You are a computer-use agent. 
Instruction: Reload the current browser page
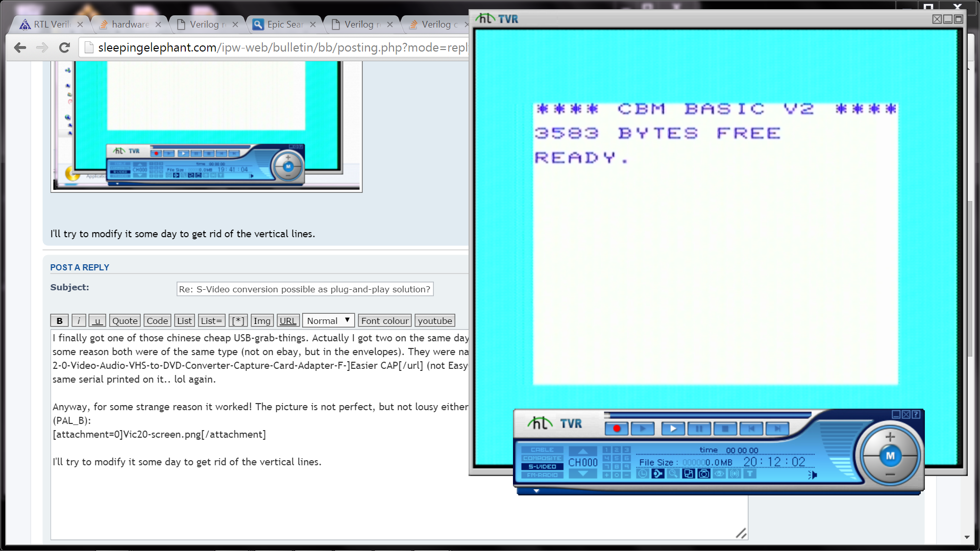(64, 47)
